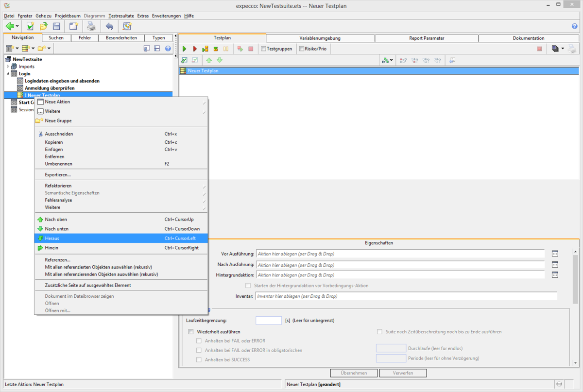The image size is (583, 392).
Task: Run the testplan with the green play icon
Action: coord(184,49)
